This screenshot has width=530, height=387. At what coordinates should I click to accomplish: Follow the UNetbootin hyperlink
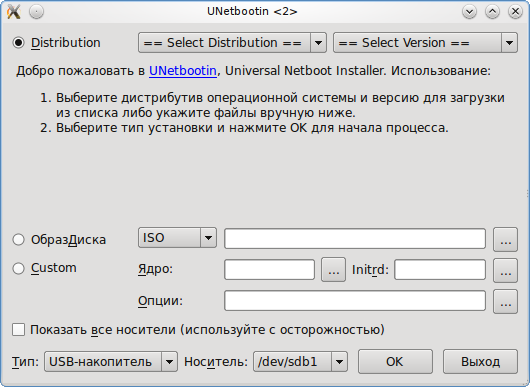(x=183, y=71)
